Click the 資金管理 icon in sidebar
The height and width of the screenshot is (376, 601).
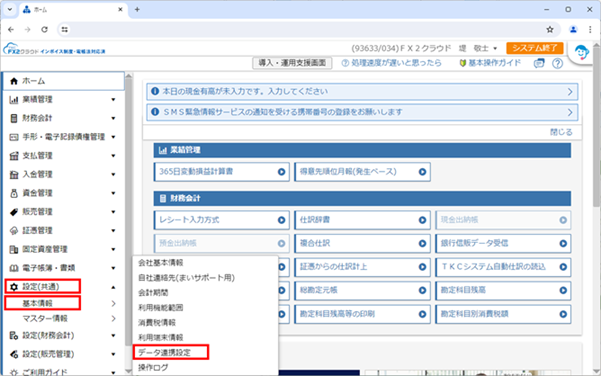tap(14, 193)
